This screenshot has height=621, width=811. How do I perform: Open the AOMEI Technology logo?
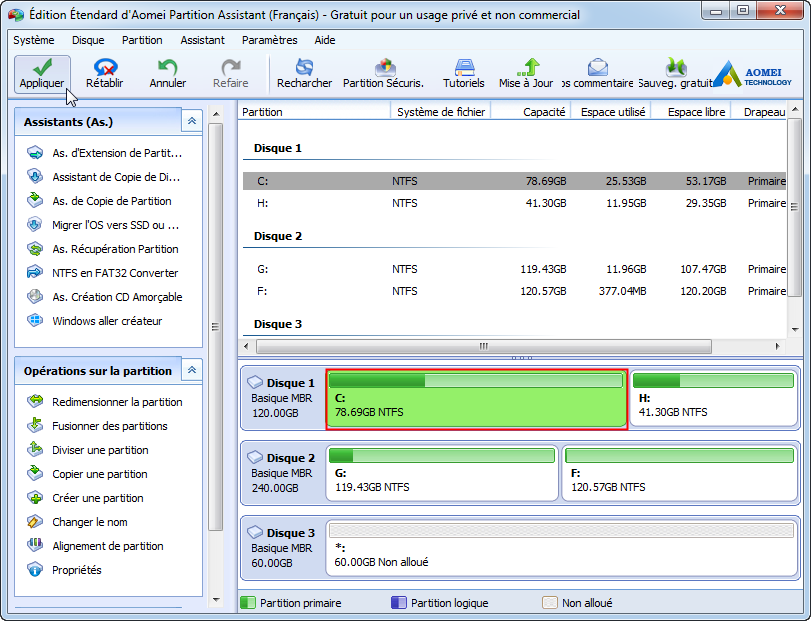(x=753, y=74)
